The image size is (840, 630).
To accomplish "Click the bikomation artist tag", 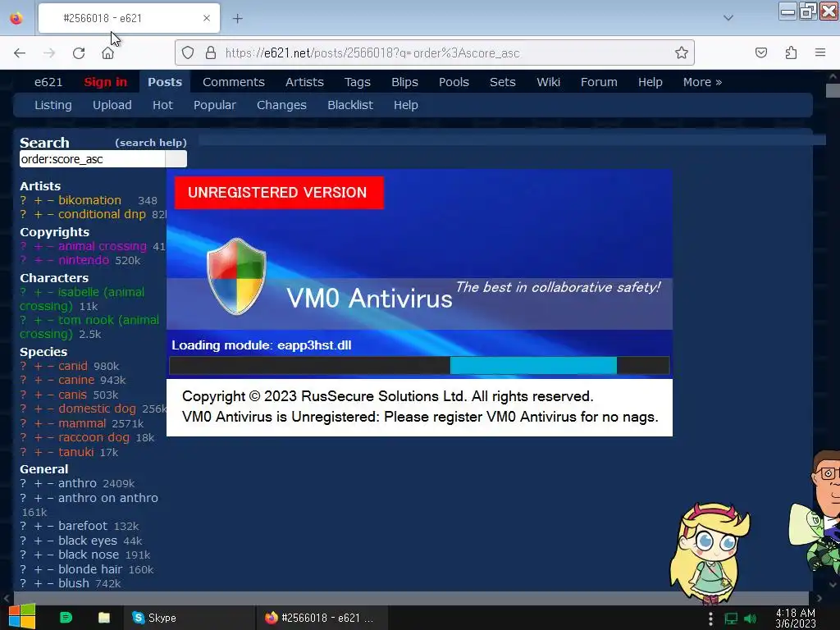I will click(89, 200).
